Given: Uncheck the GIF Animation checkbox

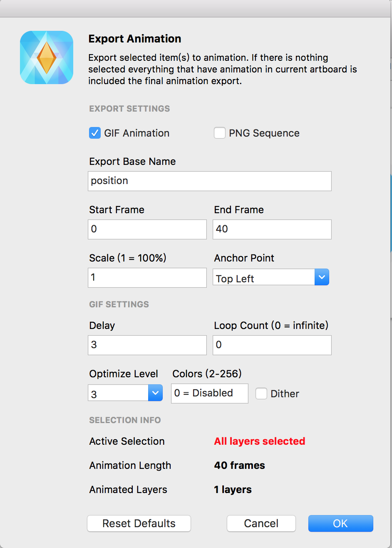Looking at the screenshot, I should tap(95, 133).
